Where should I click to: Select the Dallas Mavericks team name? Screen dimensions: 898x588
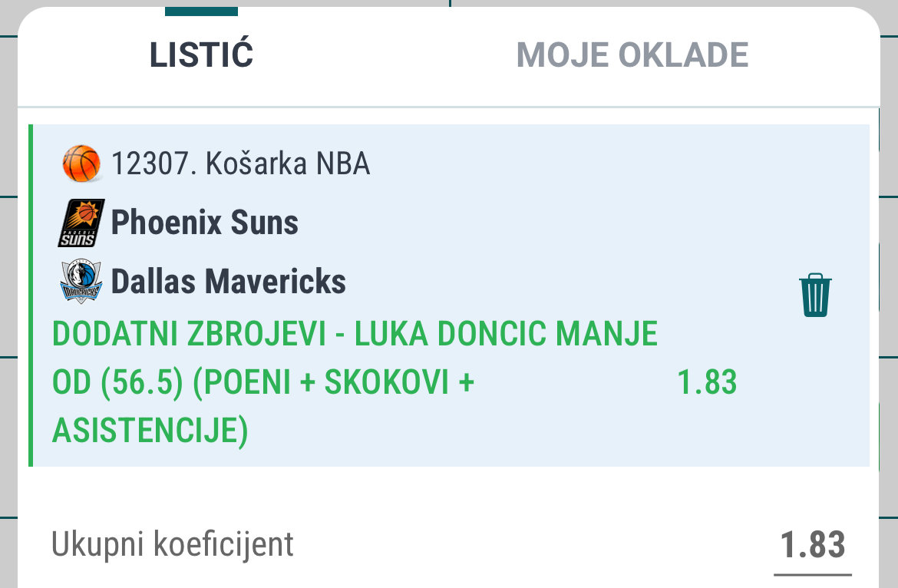(x=229, y=281)
